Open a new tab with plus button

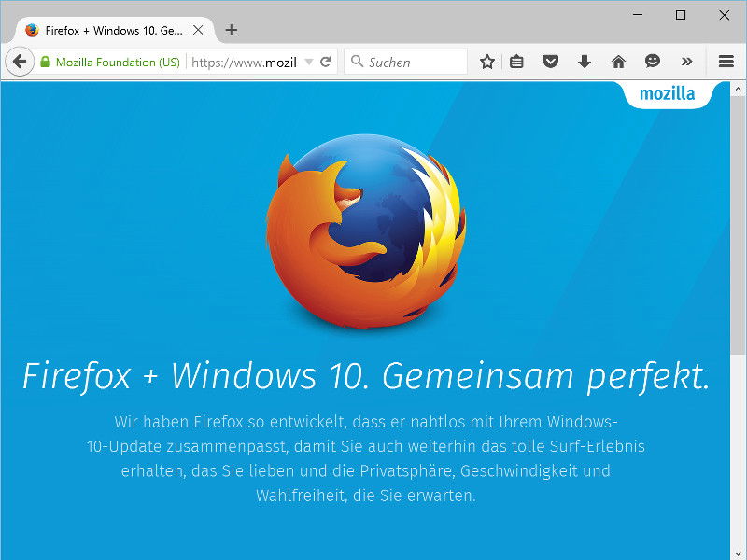pyautogui.click(x=232, y=30)
